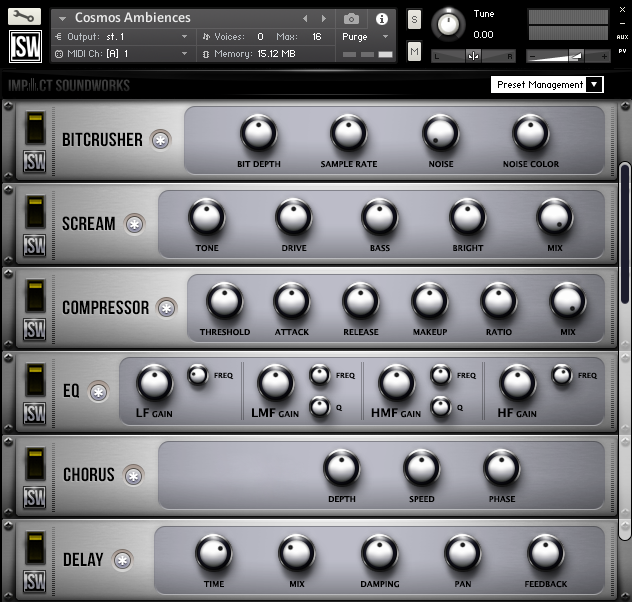Click the PV label button
The height and width of the screenshot is (602, 632).
click(x=622, y=51)
